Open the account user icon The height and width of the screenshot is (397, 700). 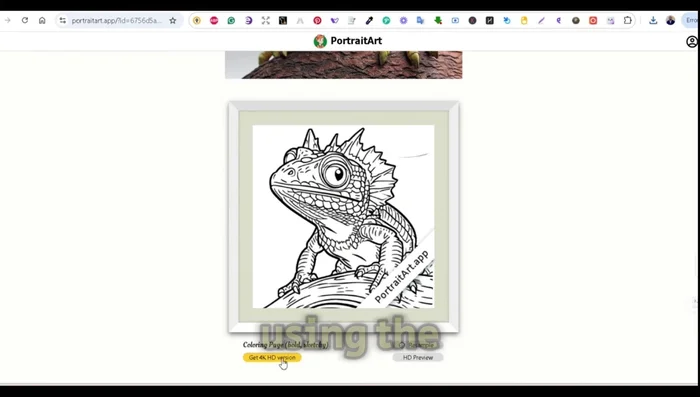692,42
